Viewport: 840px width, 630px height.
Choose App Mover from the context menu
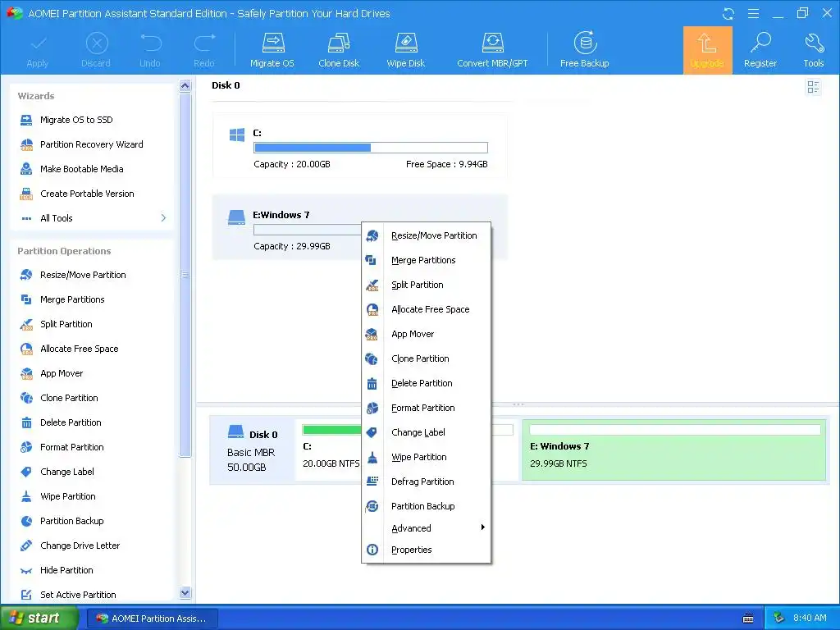click(427, 335)
